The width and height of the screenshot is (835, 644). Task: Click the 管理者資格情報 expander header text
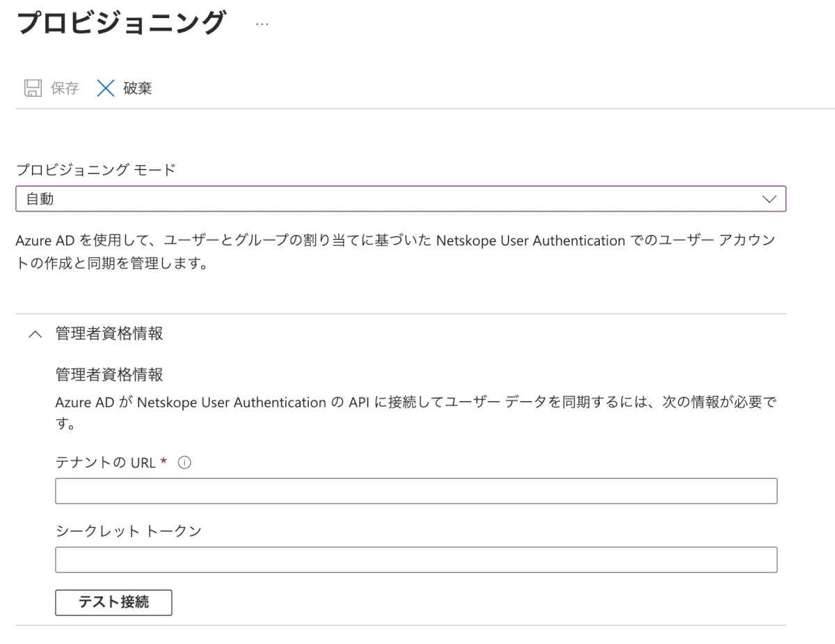click(109, 334)
